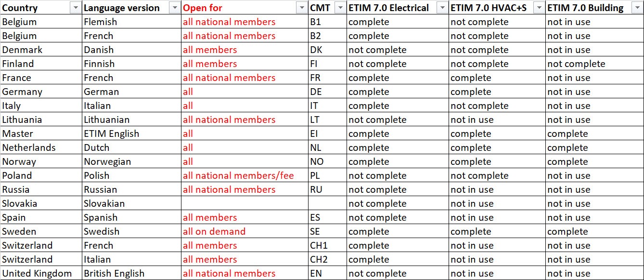This screenshot has width=644, height=280.
Task: Click the British English language cell
Action: (131, 273)
